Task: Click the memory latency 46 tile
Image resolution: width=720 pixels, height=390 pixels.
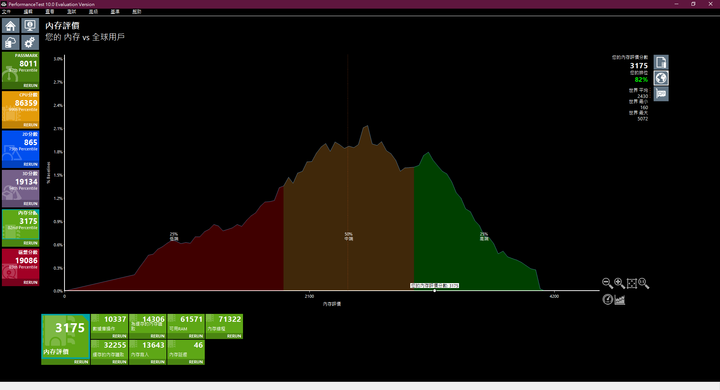Action: [x=186, y=352]
